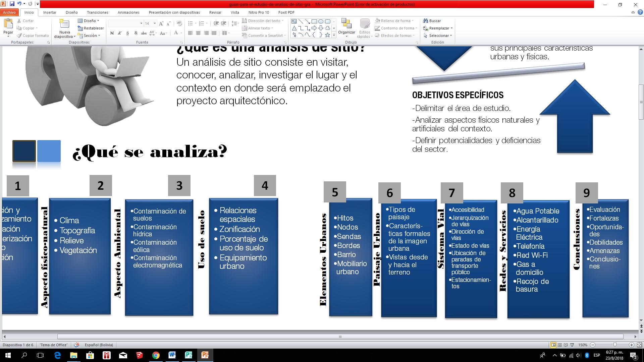Adjust the zoom slider handle

coord(615,345)
